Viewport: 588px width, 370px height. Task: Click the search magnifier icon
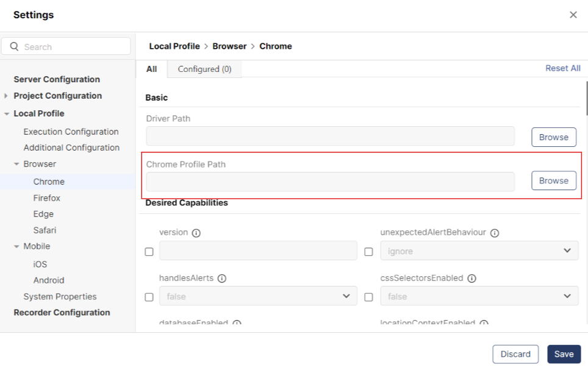pyautogui.click(x=15, y=46)
